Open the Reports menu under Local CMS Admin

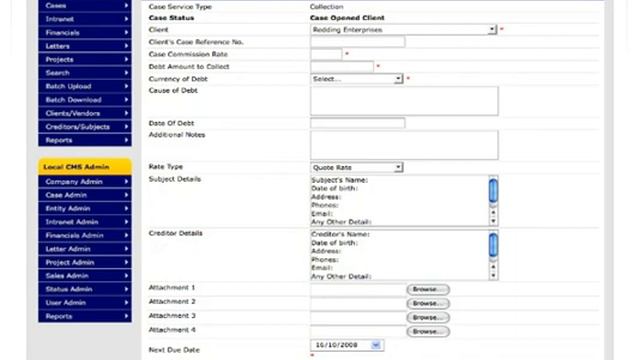(85, 316)
